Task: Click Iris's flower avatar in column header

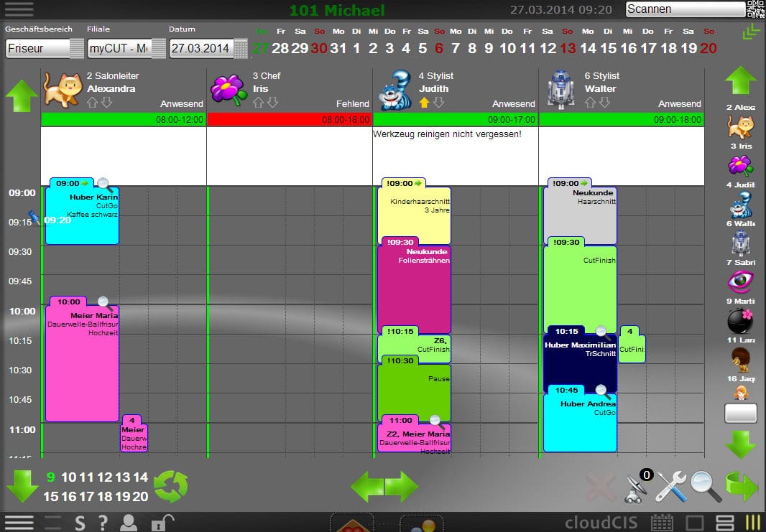Action: [x=228, y=89]
